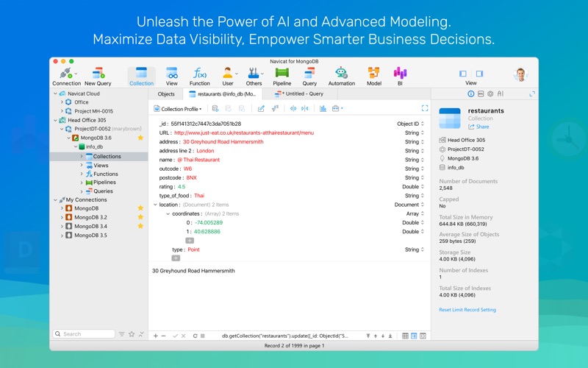Stop loading with the square icon
The width and height of the screenshot is (588, 368).
click(203, 336)
